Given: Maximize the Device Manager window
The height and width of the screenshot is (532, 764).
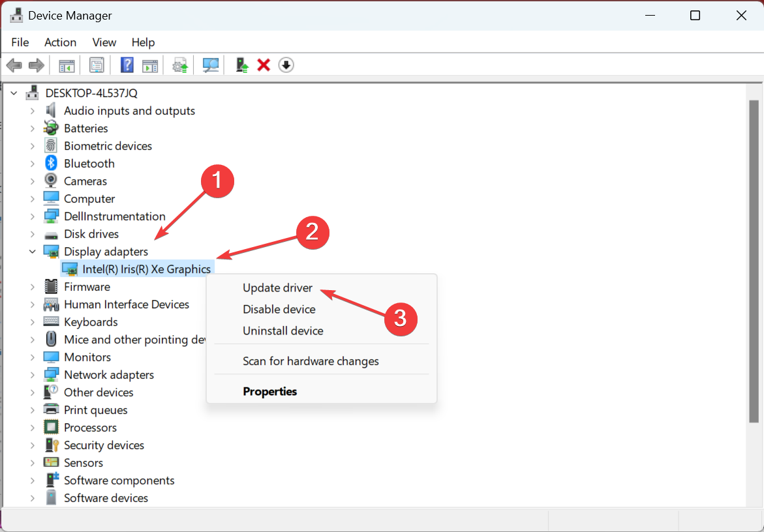Looking at the screenshot, I should coord(695,16).
